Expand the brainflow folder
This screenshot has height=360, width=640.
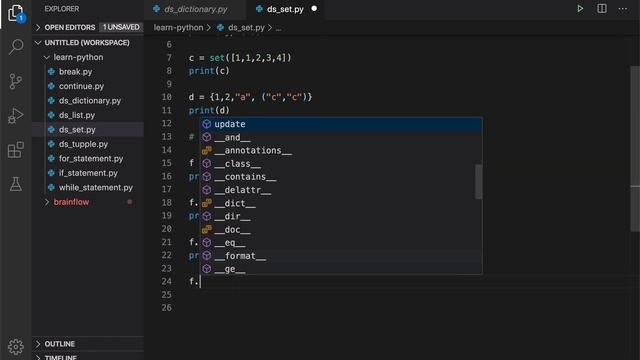pyautogui.click(x=71, y=202)
